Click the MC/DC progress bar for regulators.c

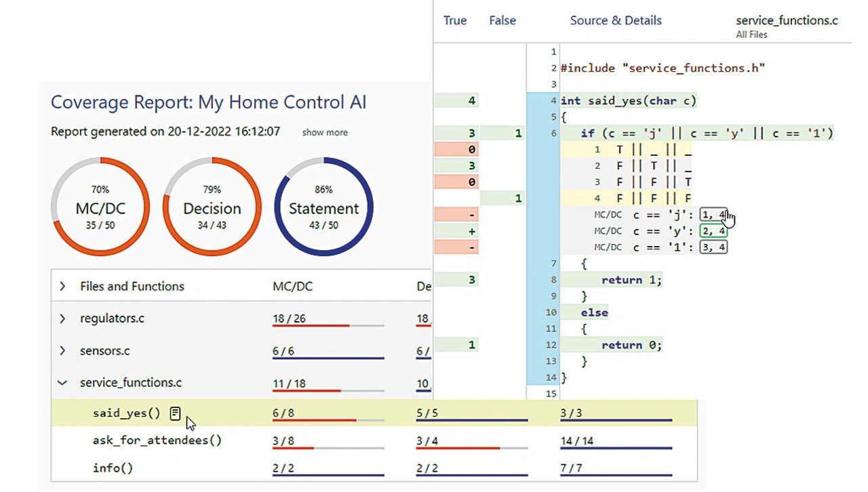[328, 326]
